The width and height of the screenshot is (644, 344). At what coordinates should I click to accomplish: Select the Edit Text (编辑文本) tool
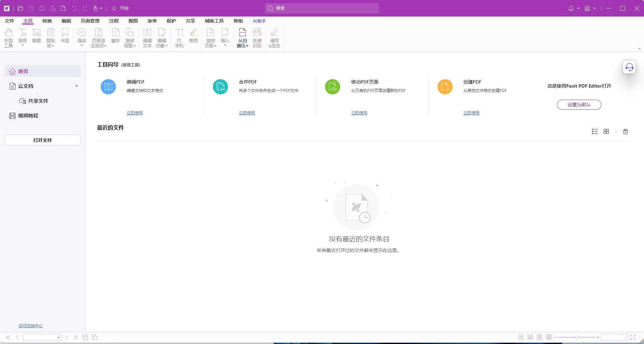(147, 38)
